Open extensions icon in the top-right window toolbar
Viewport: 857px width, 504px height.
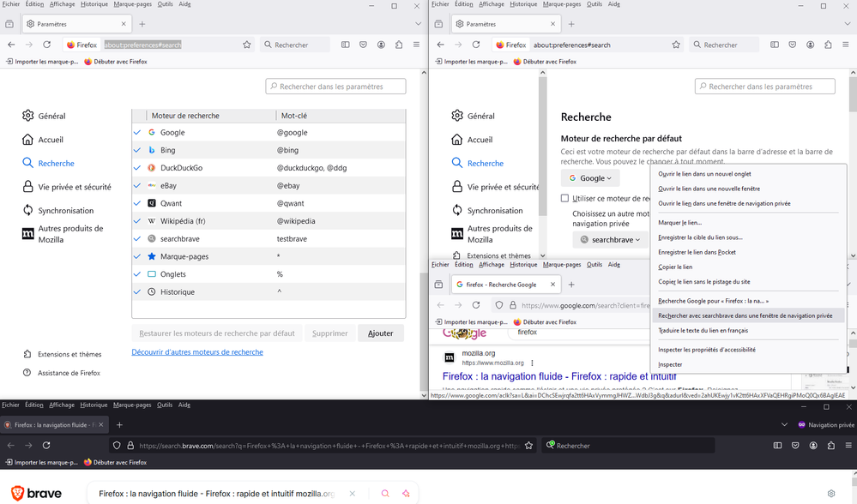click(x=828, y=45)
